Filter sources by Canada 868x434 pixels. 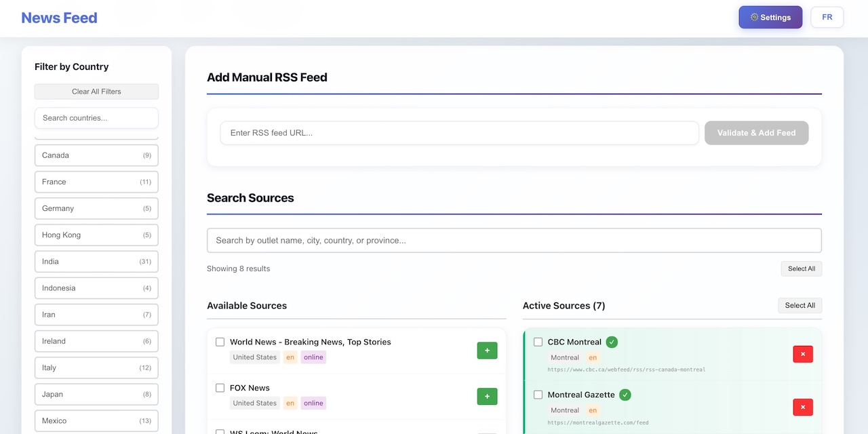tap(96, 155)
